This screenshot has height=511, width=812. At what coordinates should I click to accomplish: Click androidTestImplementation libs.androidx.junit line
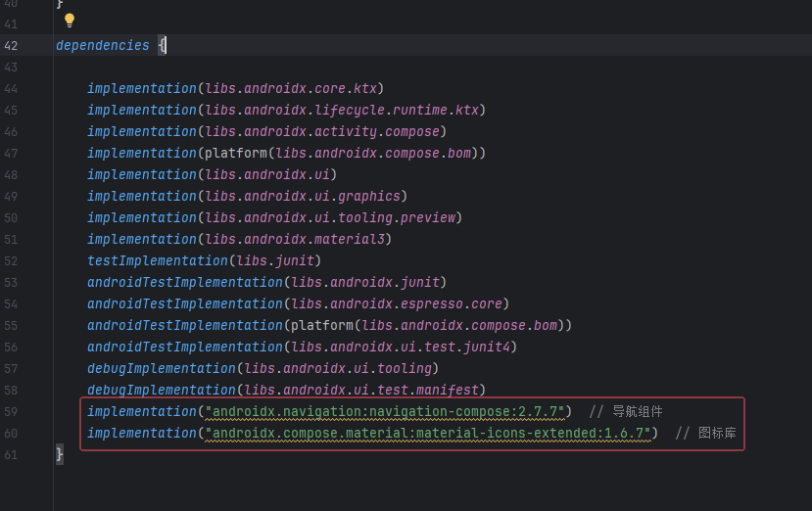(x=266, y=283)
